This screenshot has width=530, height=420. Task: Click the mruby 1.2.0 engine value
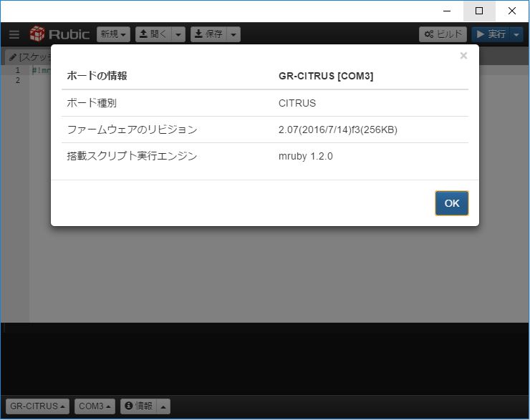306,156
